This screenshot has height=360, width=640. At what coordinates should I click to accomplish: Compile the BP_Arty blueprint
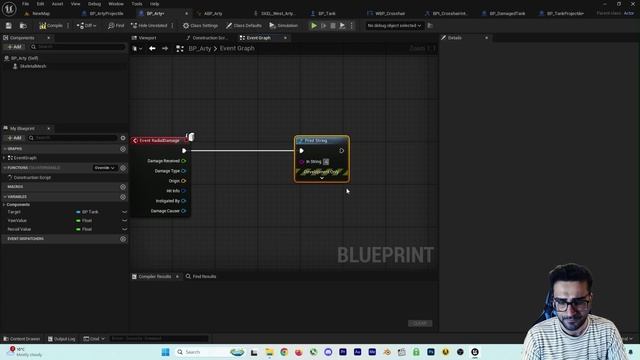[51, 26]
